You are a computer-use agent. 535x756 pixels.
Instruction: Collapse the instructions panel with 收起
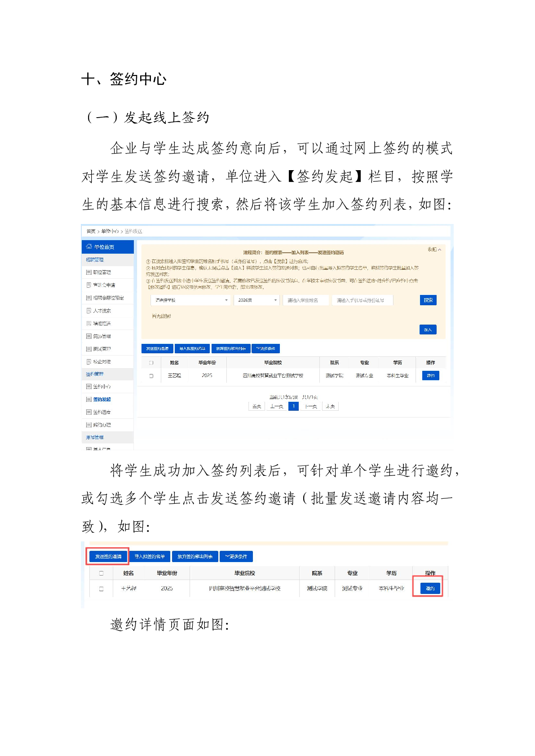[434, 249]
